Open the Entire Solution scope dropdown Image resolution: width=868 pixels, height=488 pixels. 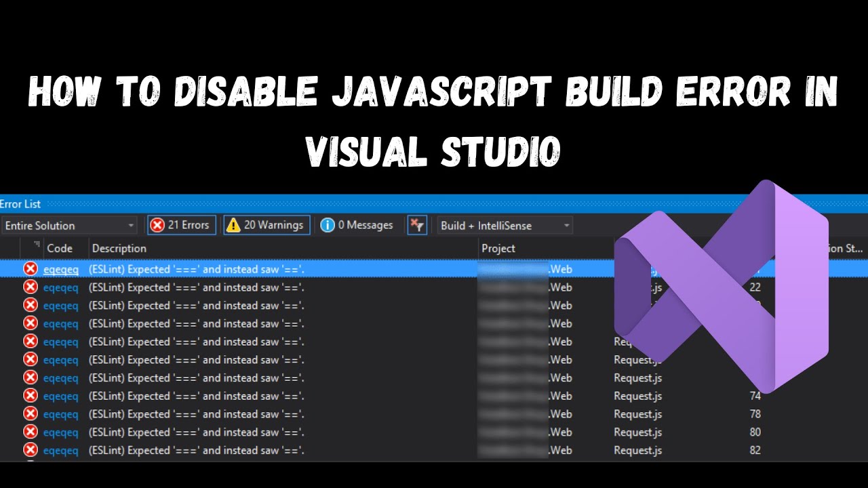(68, 225)
